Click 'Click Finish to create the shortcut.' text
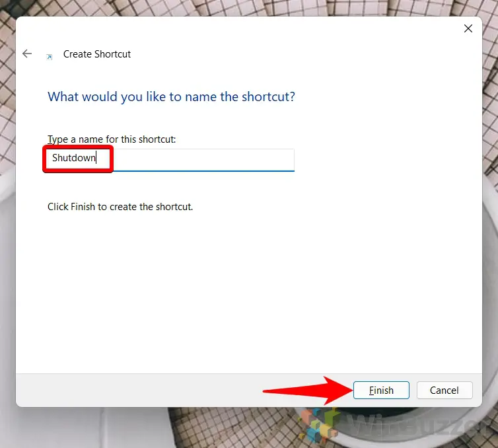498x448 pixels. 120,207
